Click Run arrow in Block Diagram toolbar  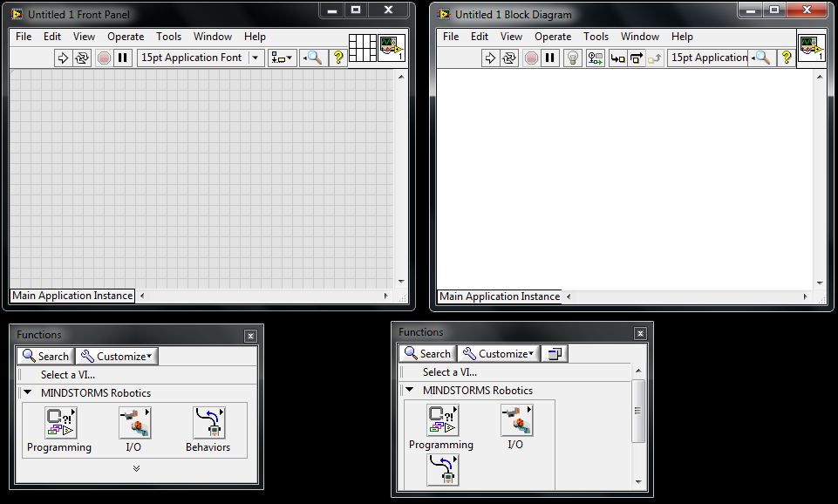(x=489, y=58)
